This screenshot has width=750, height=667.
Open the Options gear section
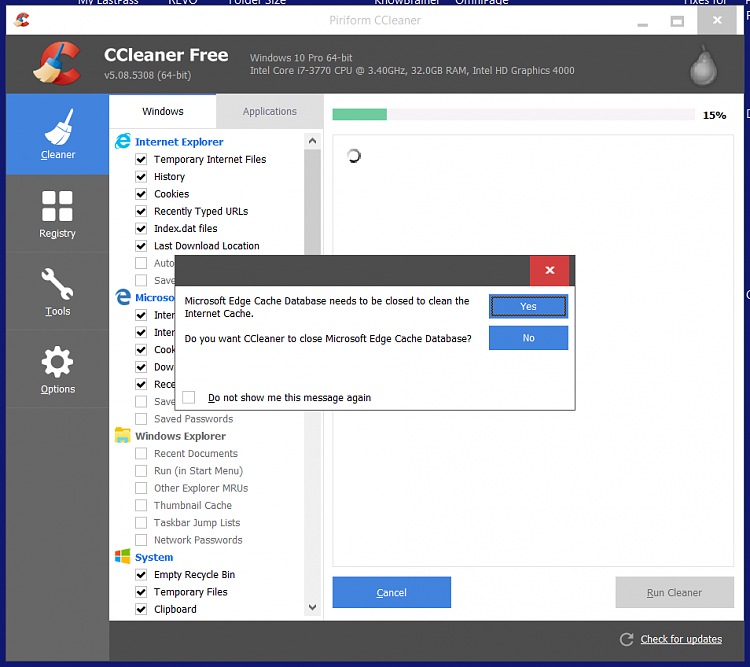pos(57,369)
